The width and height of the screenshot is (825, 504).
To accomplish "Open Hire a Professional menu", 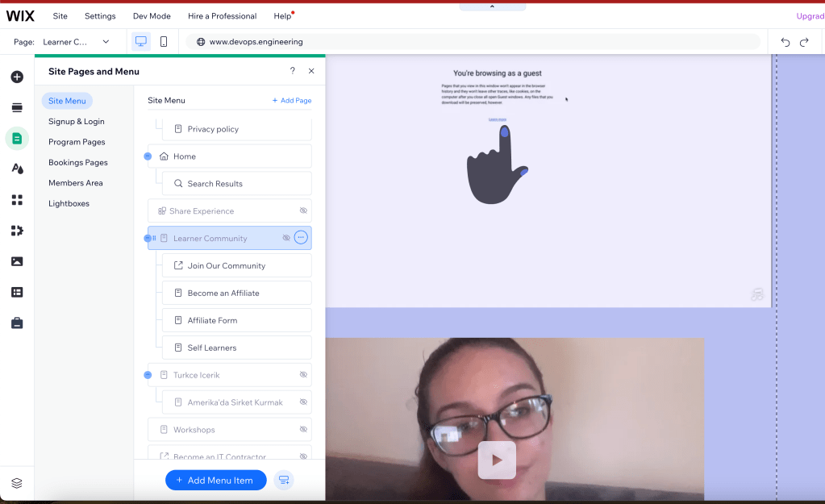I will tap(222, 16).
